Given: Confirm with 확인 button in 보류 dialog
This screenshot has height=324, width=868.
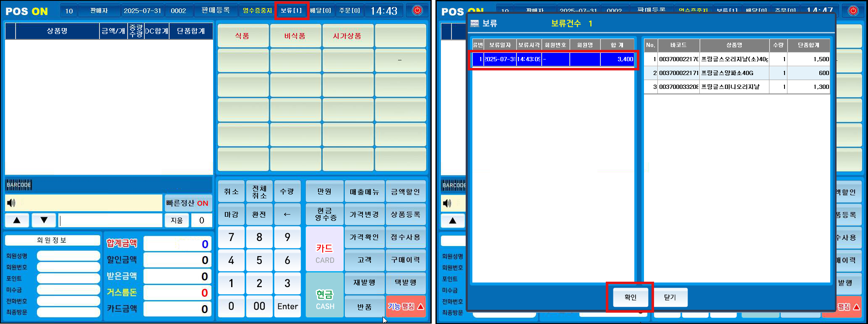Looking at the screenshot, I should pyautogui.click(x=630, y=297).
